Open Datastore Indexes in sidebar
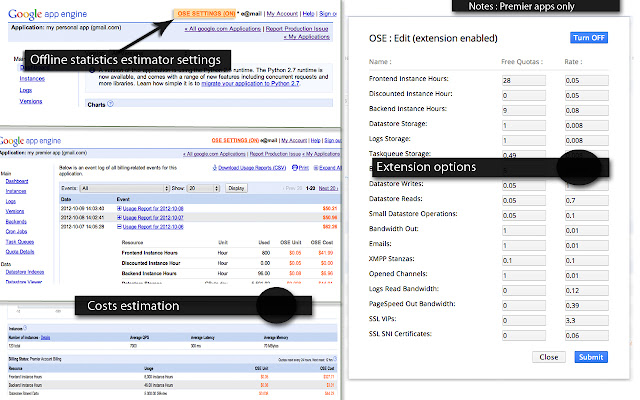Viewport: 640px width, 400px height. point(24,272)
